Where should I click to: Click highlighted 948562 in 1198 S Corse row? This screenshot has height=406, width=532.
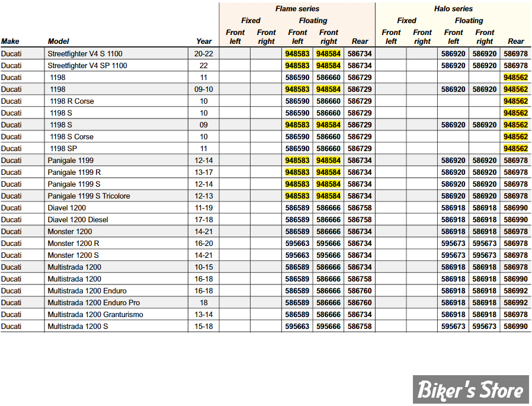516,137
